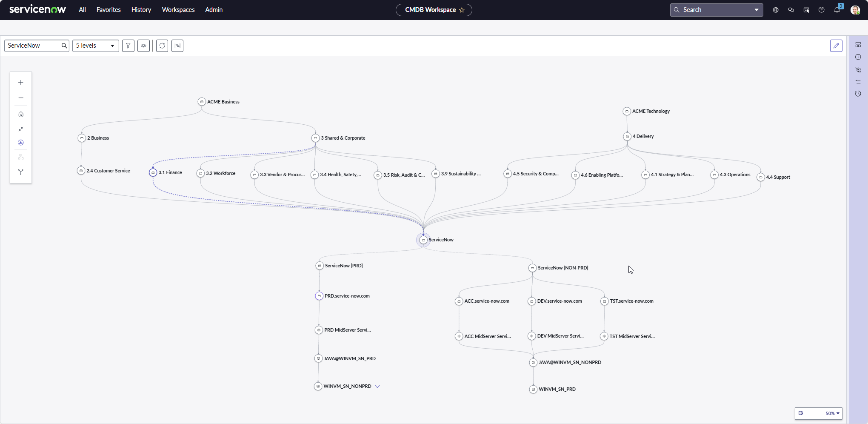
Task: Refresh the dependency map
Action: (162, 46)
